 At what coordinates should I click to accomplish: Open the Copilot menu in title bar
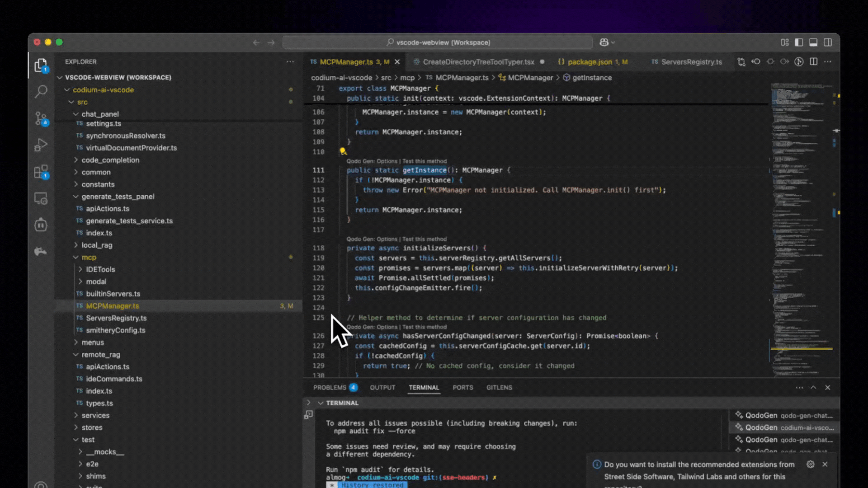coord(607,42)
